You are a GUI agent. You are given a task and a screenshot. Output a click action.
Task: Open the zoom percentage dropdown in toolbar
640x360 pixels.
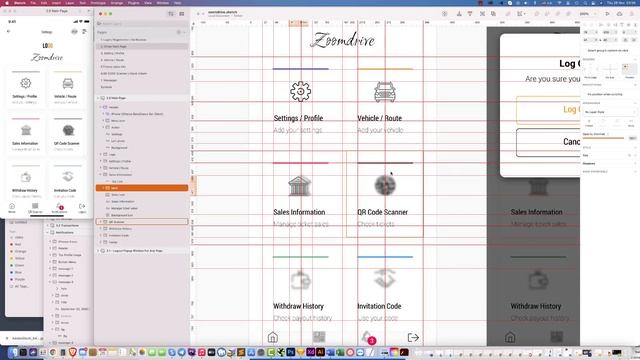(x=586, y=14)
